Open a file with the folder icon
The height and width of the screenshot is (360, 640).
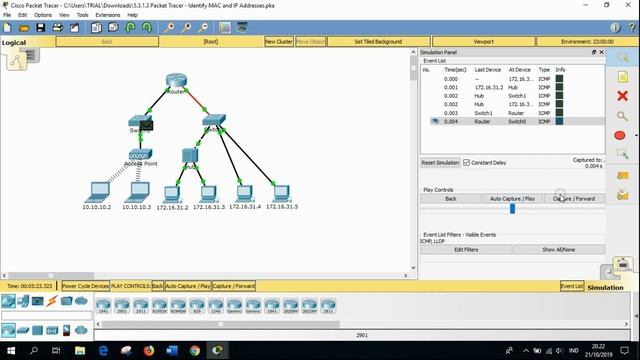[x=24, y=28]
